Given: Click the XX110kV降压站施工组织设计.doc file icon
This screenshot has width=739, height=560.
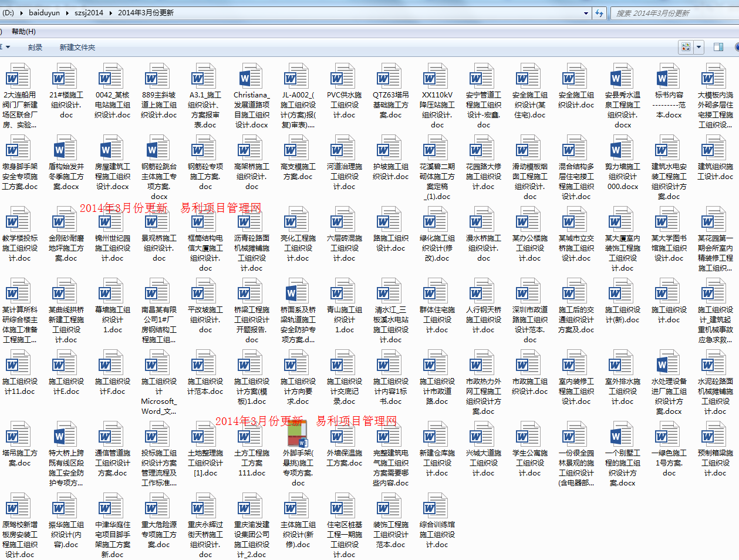Looking at the screenshot, I should click(x=437, y=78).
